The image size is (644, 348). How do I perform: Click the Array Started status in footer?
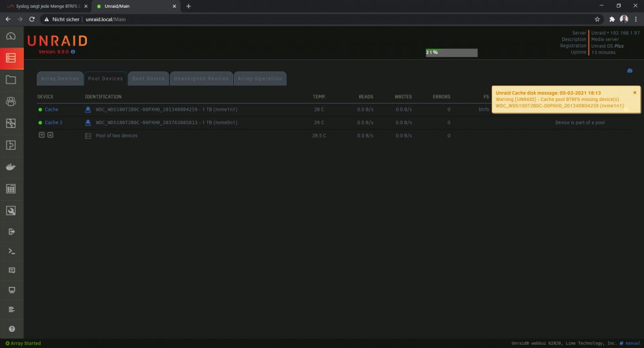coord(23,343)
